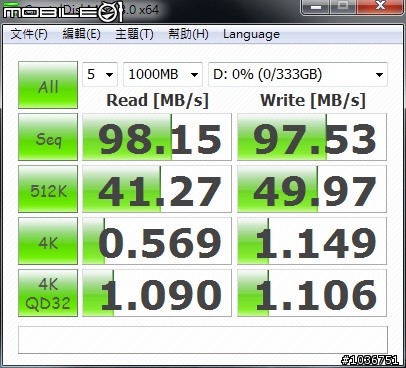Close the benchmark window
Screen dimensions: 406x368
pos(380,7)
